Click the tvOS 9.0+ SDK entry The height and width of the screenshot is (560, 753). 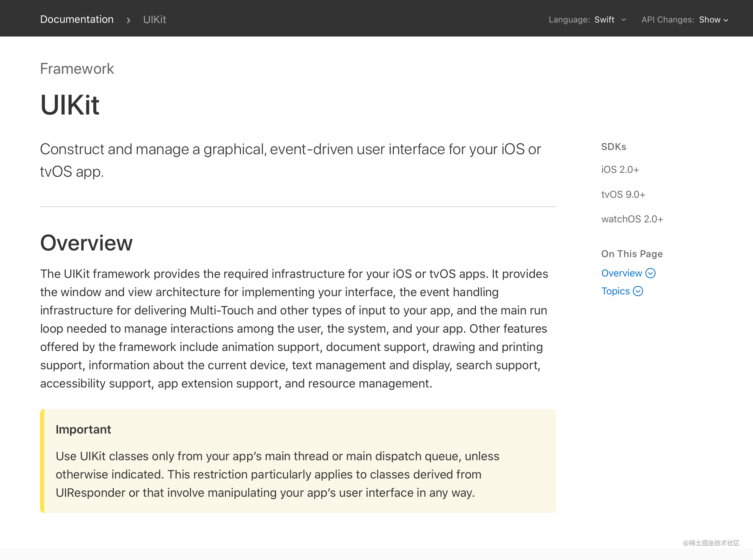[623, 194]
